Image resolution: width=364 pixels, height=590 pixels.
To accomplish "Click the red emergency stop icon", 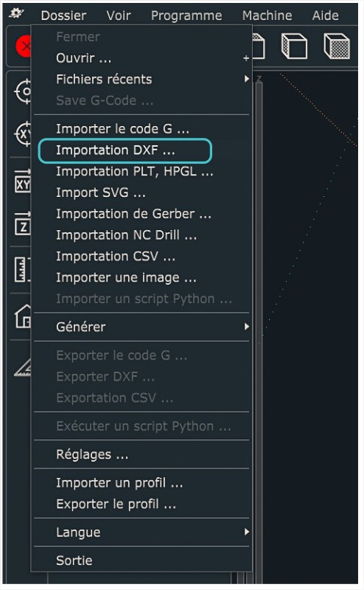I will tap(24, 46).
